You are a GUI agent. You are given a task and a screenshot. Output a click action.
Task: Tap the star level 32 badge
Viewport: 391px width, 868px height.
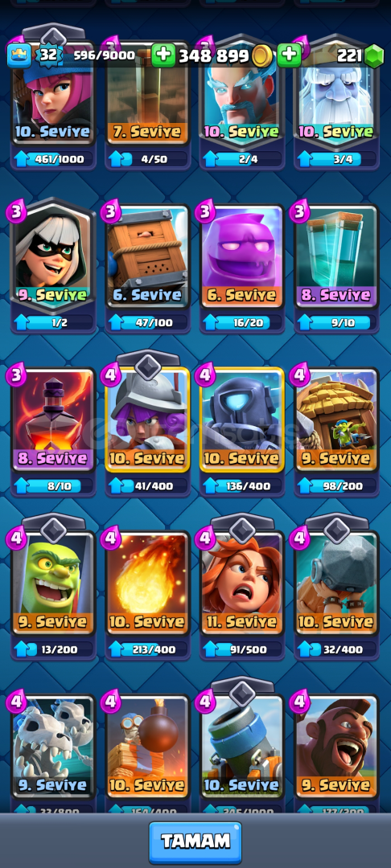pyautogui.click(x=47, y=55)
